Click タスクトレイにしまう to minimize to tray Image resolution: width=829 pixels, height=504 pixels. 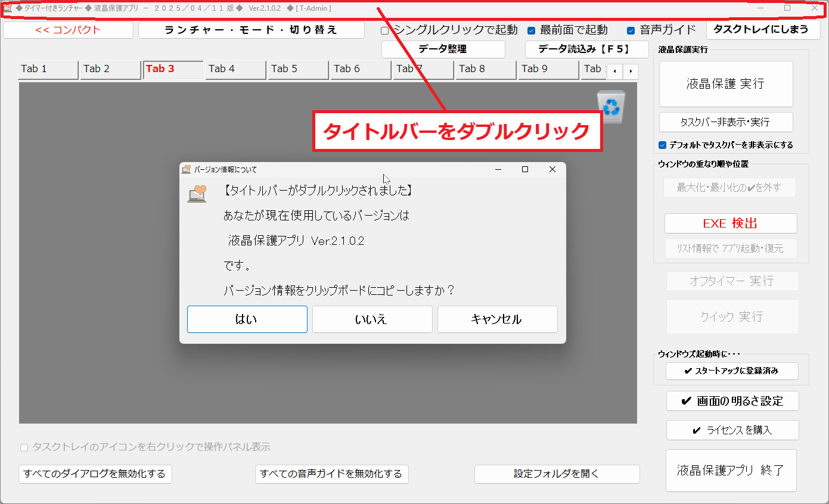point(763,29)
